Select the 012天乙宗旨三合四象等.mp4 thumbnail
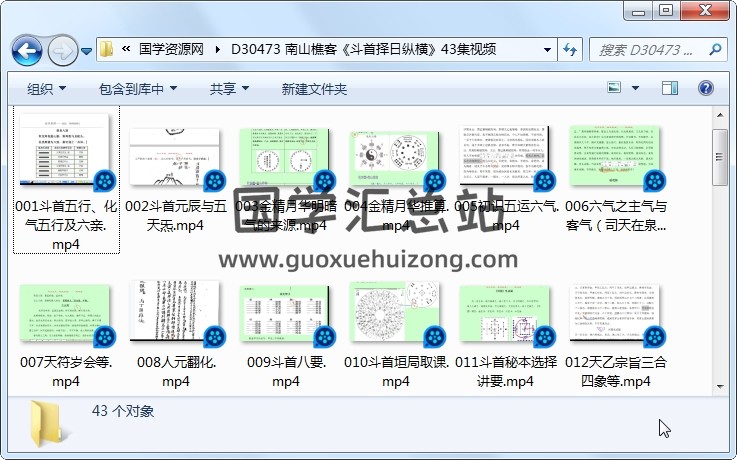 [615, 314]
